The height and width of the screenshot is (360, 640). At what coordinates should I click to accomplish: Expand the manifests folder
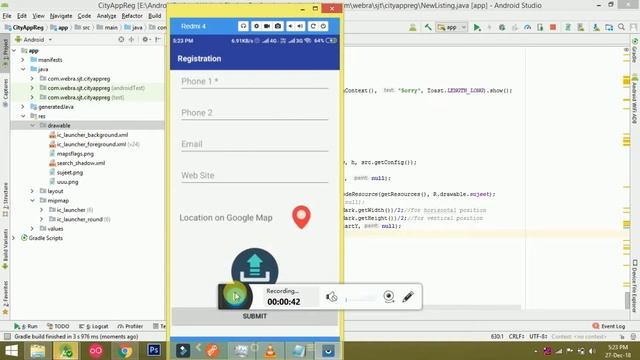point(23,60)
